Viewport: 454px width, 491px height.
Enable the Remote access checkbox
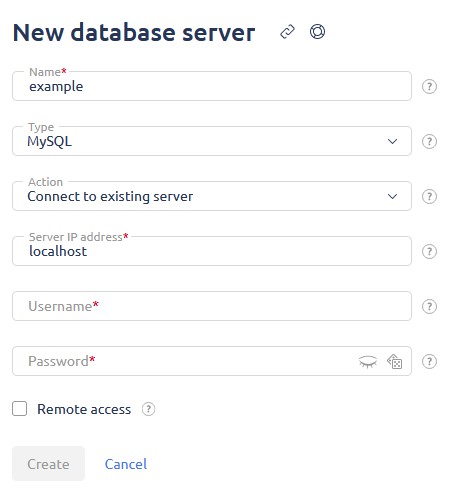click(20, 409)
